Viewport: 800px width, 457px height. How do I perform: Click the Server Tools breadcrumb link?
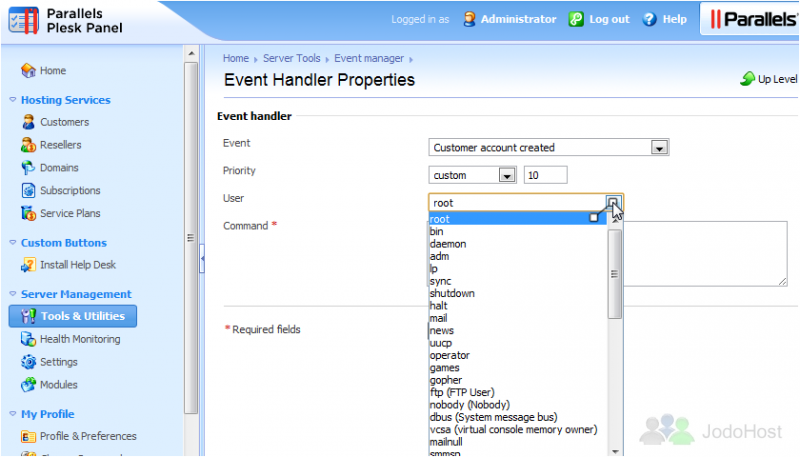click(292, 58)
